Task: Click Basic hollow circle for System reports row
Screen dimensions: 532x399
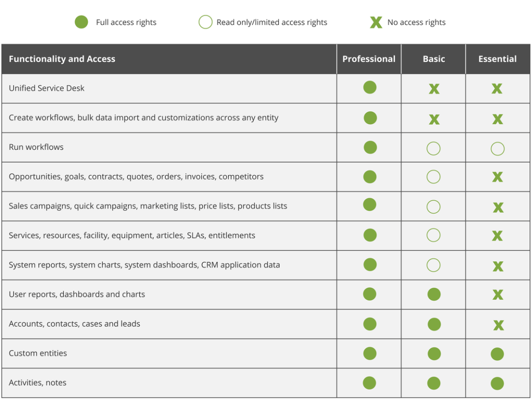Action: 433,265
